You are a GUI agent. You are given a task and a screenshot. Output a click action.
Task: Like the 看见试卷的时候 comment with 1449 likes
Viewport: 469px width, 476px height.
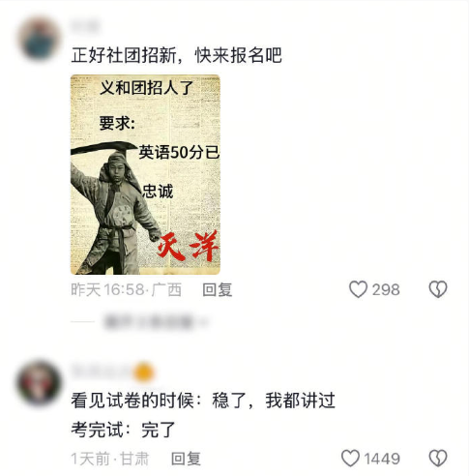coord(350,459)
